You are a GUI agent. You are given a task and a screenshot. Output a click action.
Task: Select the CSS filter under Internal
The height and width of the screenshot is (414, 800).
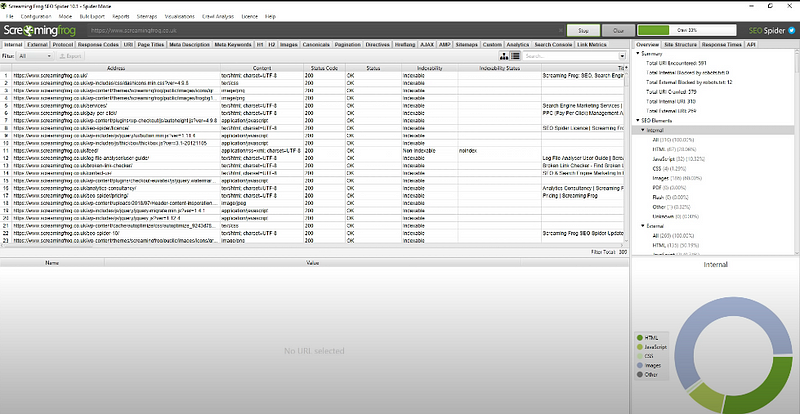tap(668, 168)
